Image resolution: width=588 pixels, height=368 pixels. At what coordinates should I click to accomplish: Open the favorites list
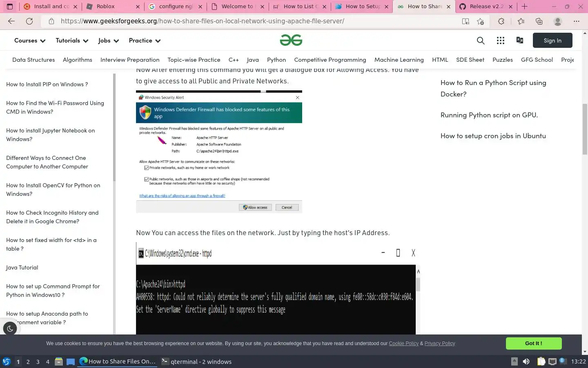[521, 21]
